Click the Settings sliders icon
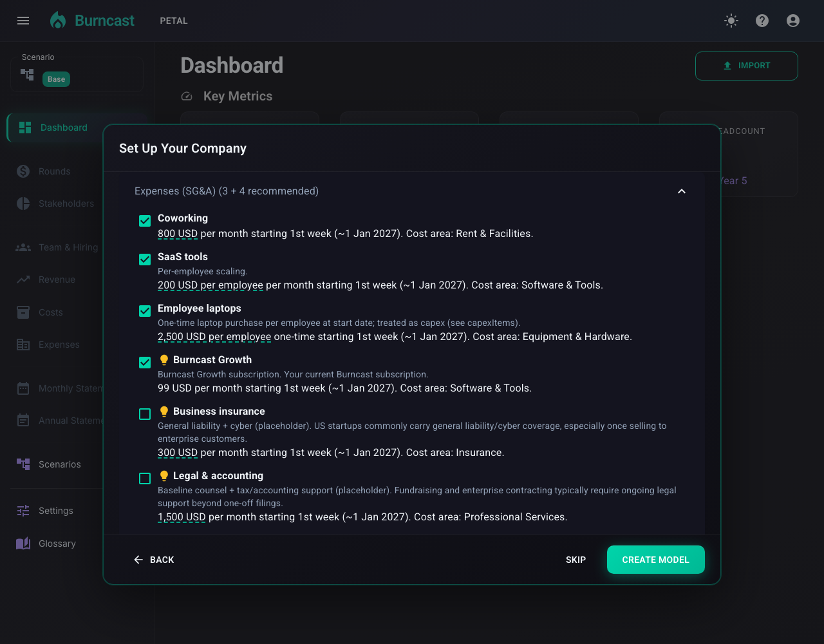 [x=23, y=511]
